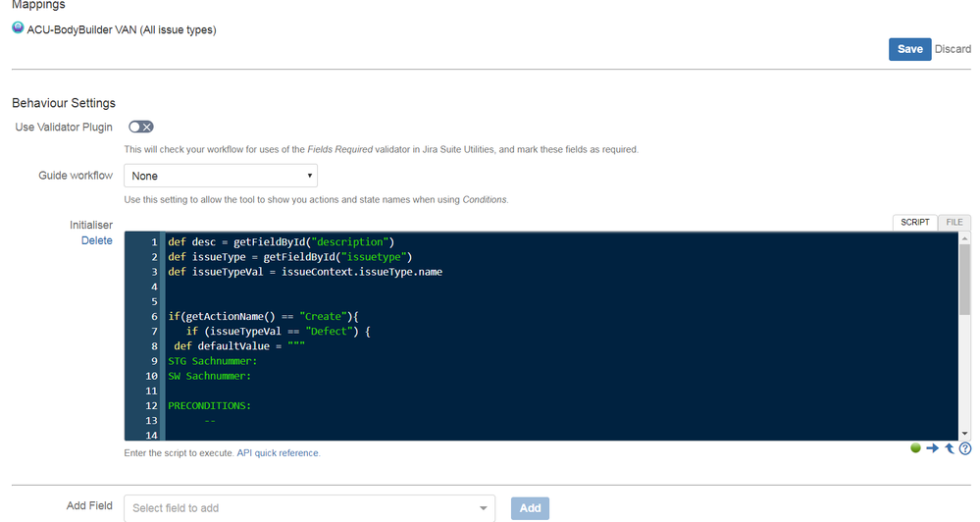Click the Add field button
The height and width of the screenshot is (522, 980).
coord(530,508)
